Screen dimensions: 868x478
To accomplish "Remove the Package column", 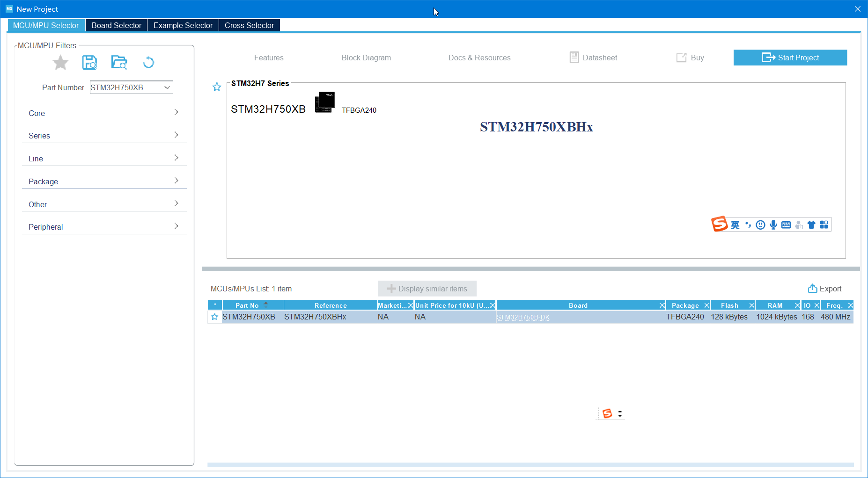I will click(707, 305).
